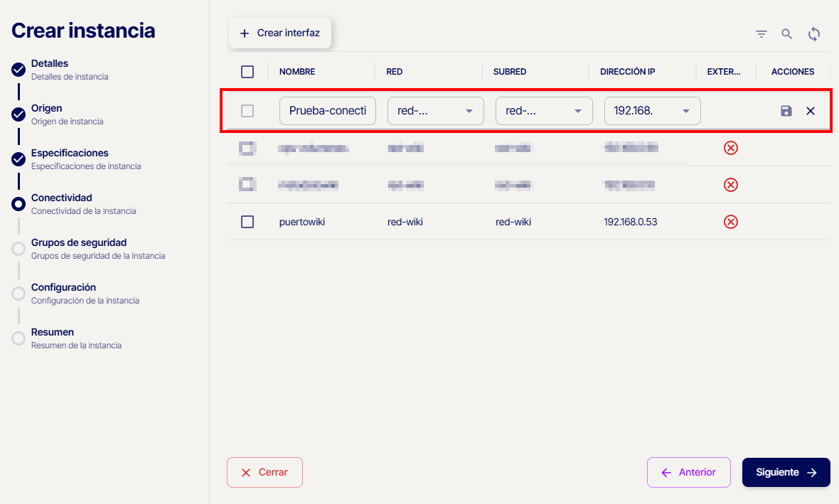This screenshot has height=504, width=839.
Task: Click the name field containing Prueba-conecti
Action: click(327, 111)
